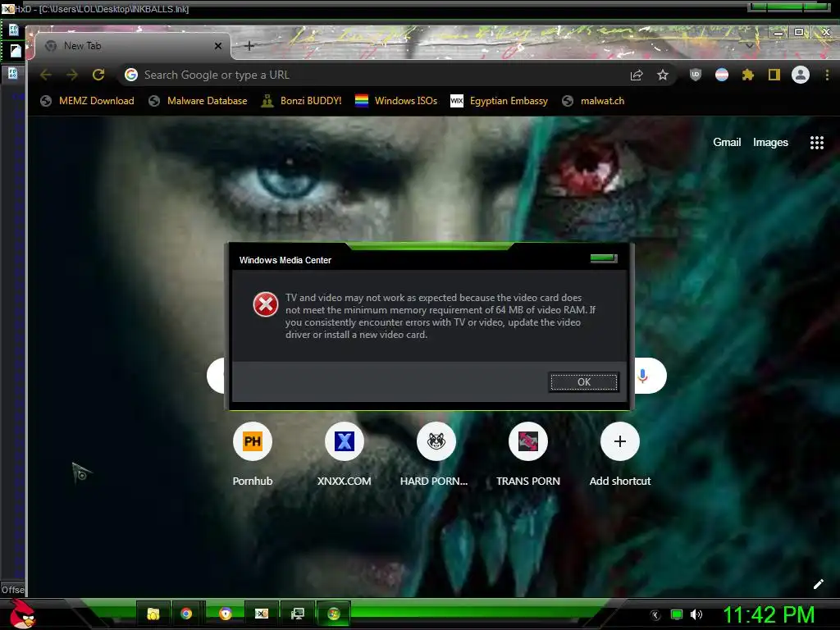Expand the tab search chevron
840x630 pixels.
(x=750, y=46)
